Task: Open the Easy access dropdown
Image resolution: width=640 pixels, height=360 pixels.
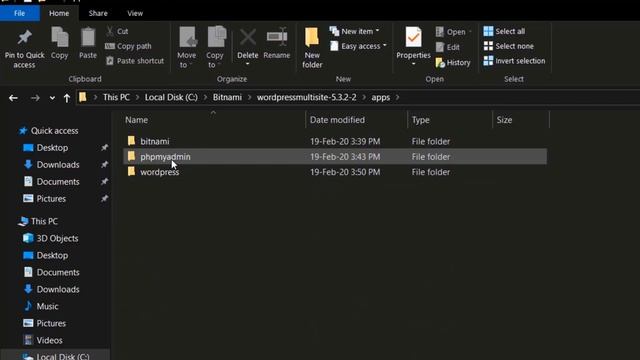Action: coord(358,46)
